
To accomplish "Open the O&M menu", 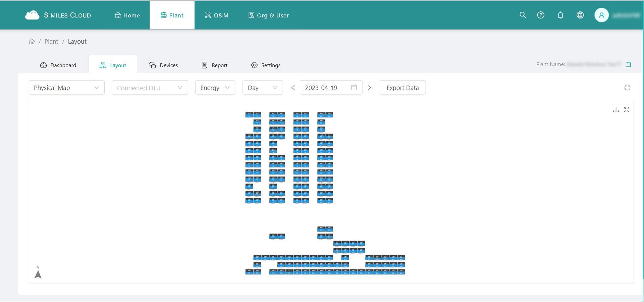I will coord(217,15).
